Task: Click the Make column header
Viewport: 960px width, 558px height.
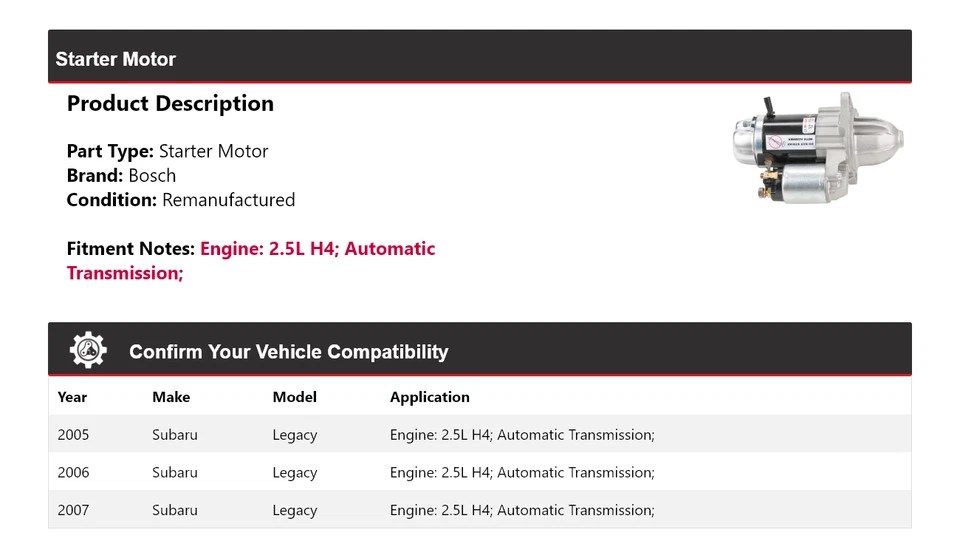Action: coord(171,397)
